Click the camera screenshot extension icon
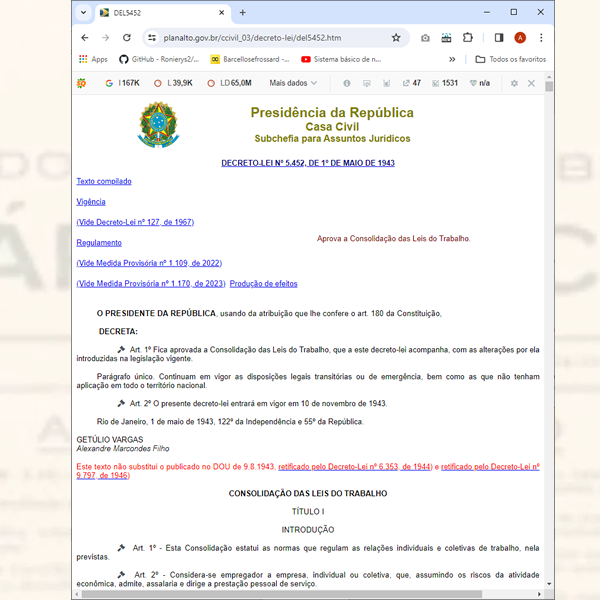This screenshot has height=600, width=600. (425, 38)
